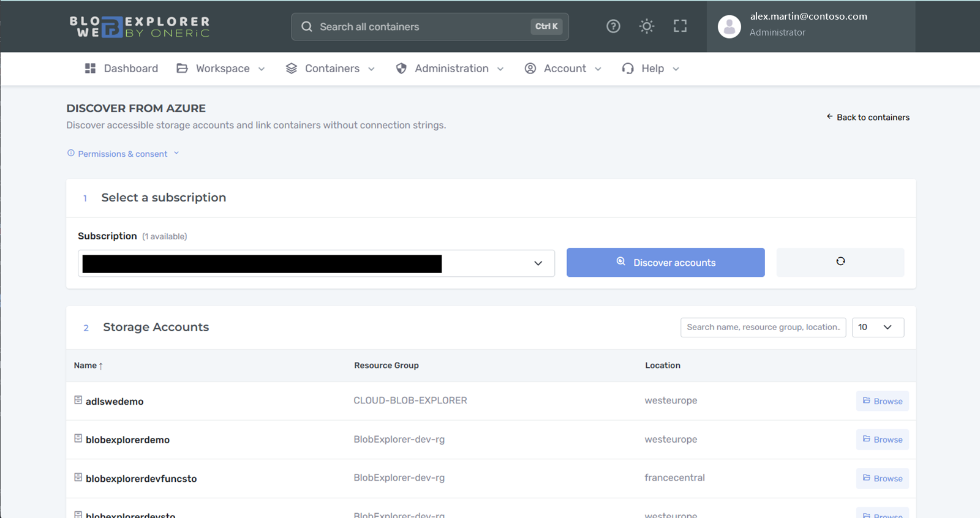Select the adlswedemo account name
Screen dimensions: 980x518
[x=115, y=401]
